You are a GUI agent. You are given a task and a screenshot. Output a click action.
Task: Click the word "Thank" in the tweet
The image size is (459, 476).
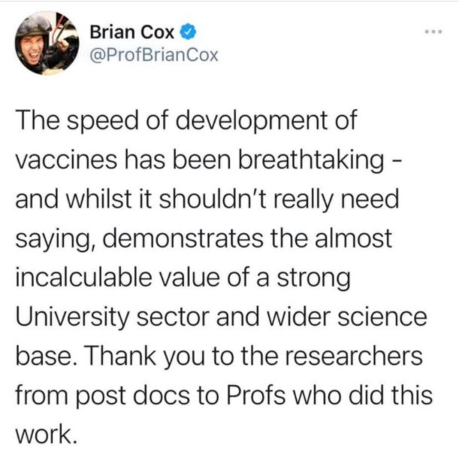[122, 356]
